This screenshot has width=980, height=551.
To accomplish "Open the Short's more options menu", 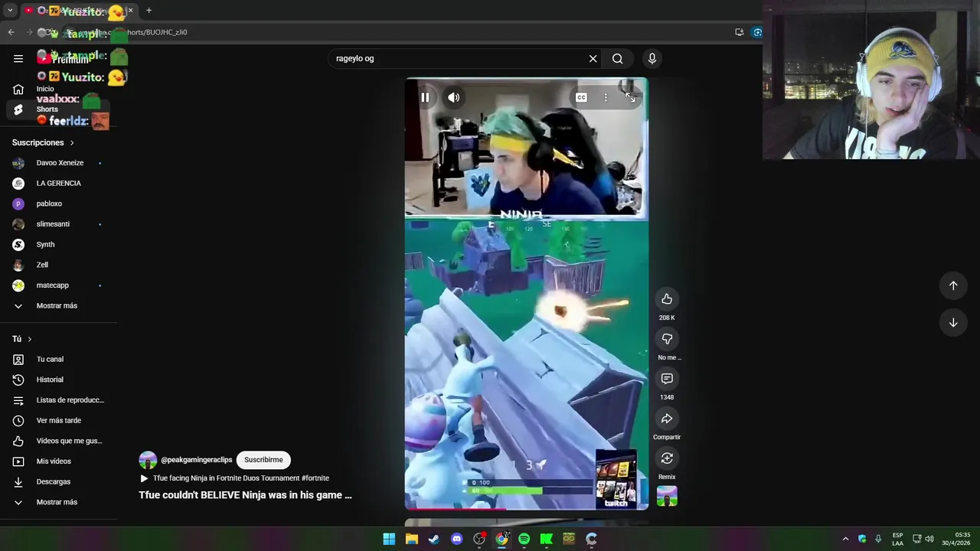I will pos(606,97).
